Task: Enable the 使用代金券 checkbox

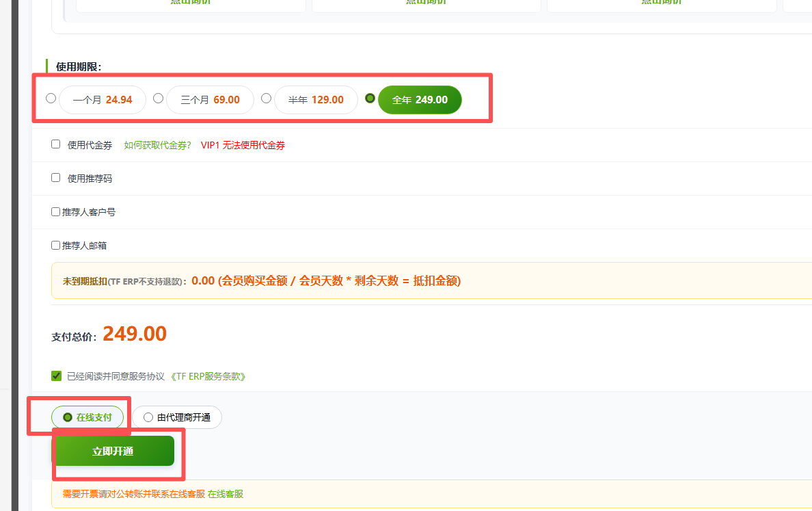Action: pos(56,144)
